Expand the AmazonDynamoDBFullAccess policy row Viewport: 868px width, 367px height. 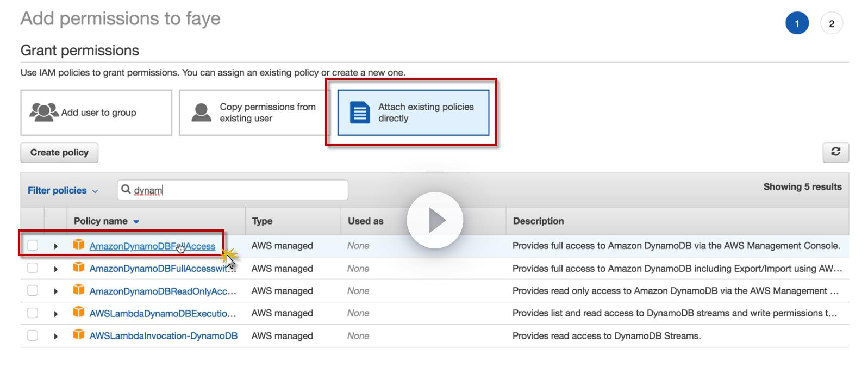55,246
